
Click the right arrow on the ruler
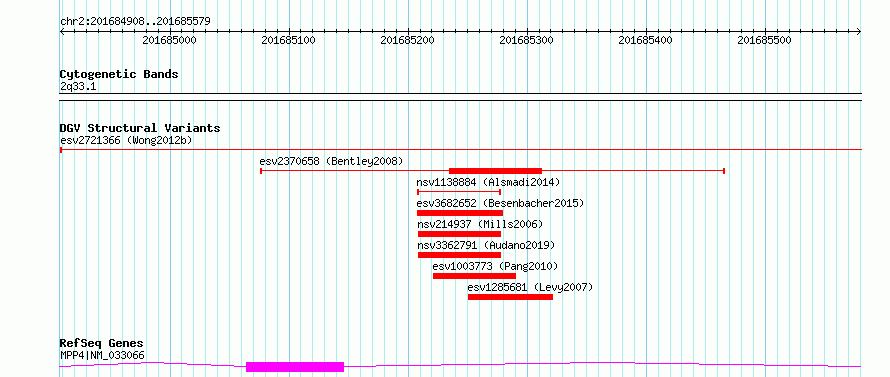(859, 32)
